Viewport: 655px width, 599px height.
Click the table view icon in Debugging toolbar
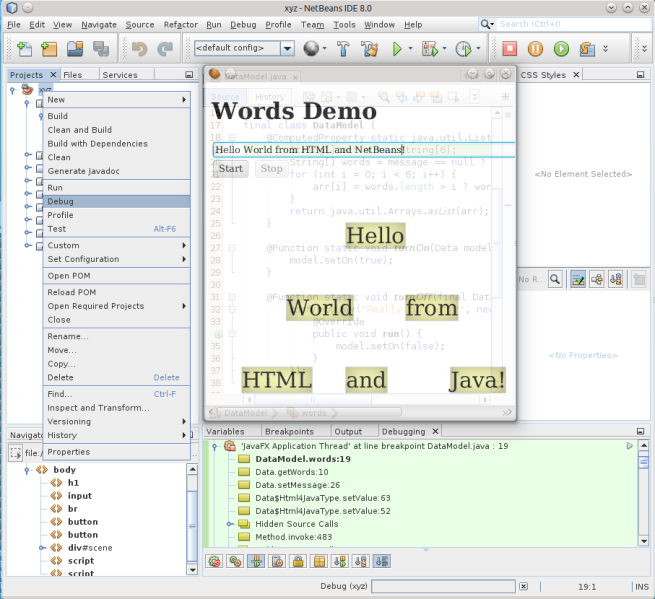click(x=319, y=561)
